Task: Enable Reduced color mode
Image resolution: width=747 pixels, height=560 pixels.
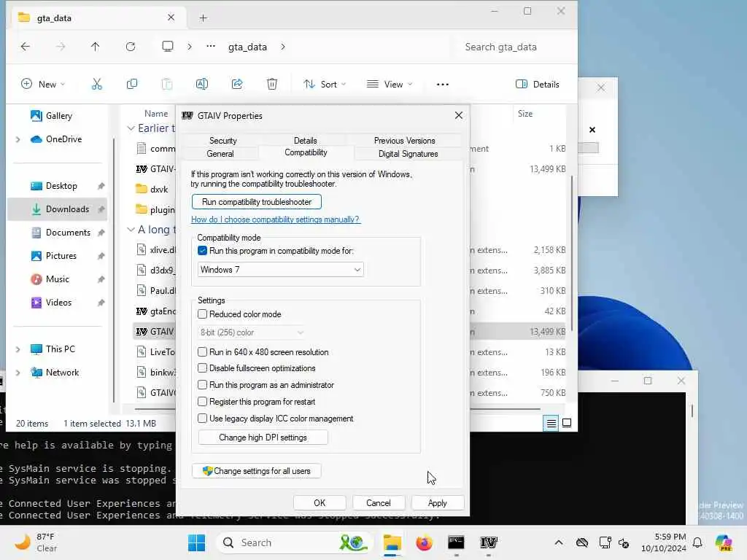Action: pyautogui.click(x=203, y=314)
